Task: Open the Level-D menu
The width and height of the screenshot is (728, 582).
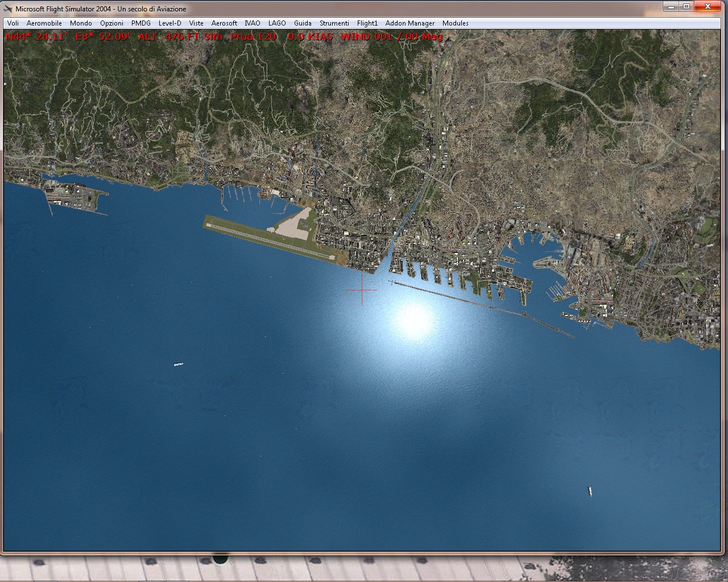Action: click(170, 23)
